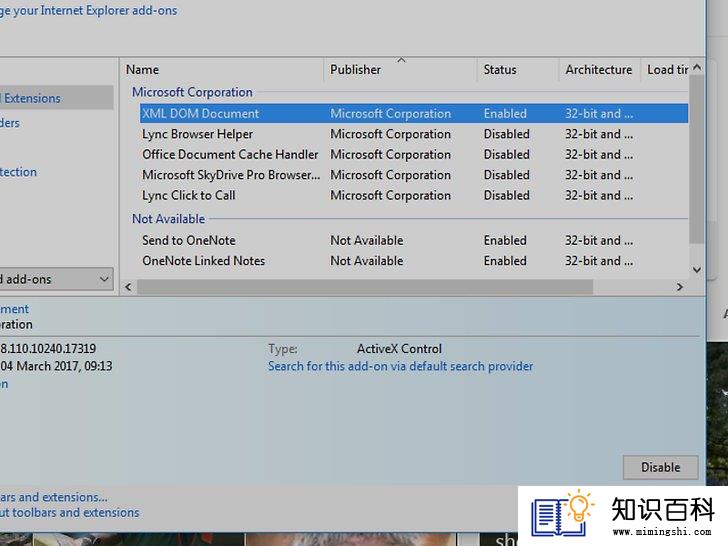Select Lync Browser Helper add-on
This screenshot has width=728, height=546.
pos(414,134)
